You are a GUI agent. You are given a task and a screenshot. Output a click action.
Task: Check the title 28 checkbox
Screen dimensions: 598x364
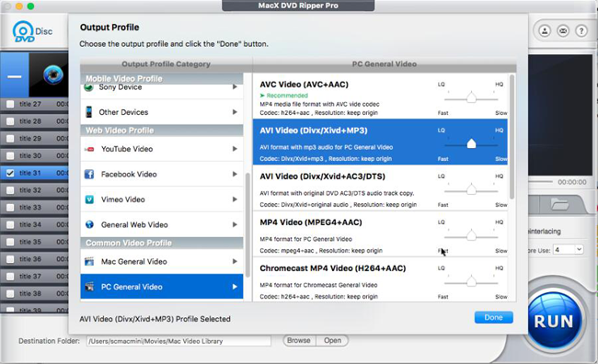10,121
